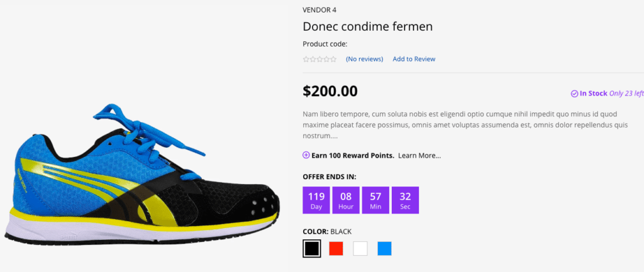644x272 pixels.
Task: Click the third rating star
Action: (x=320, y=59)
